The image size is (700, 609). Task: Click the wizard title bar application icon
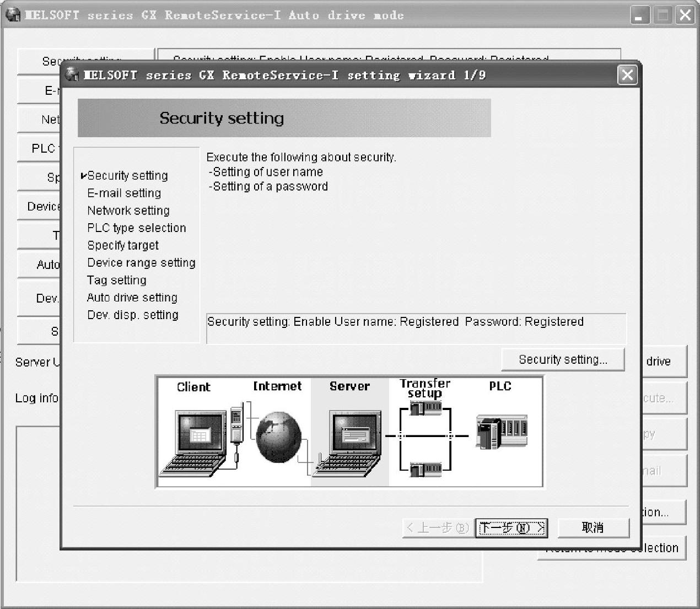point(72,75)
